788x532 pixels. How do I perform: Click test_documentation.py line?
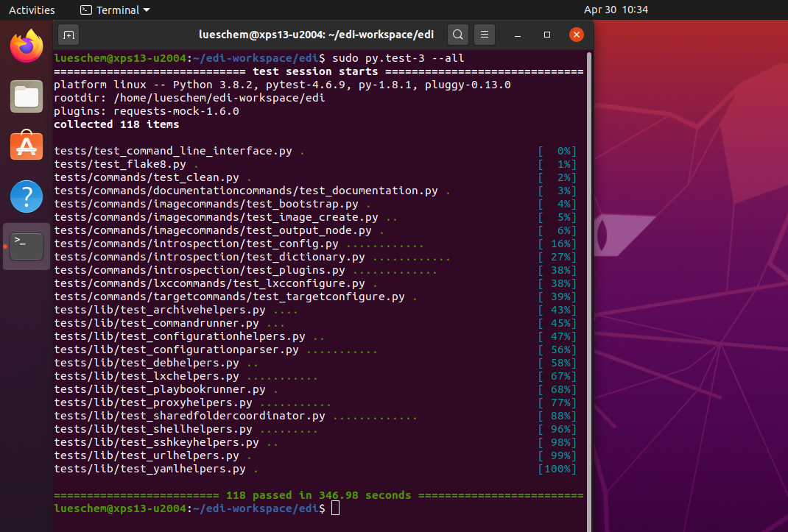click(x=314, y=191)
